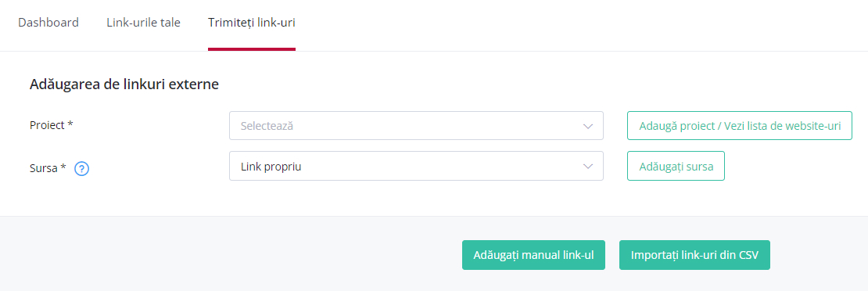Click the Link propriu selected value text
This screenshot has height=291, width=868.
pos(271,167)
